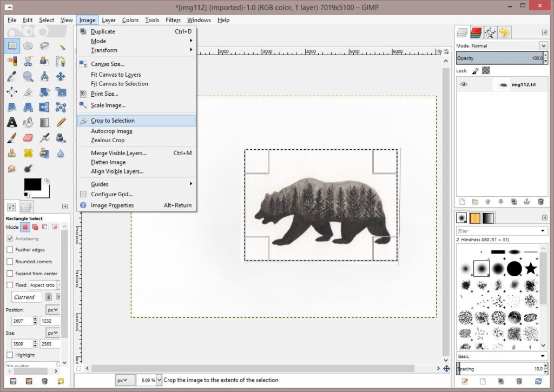The height and width of the screenshot is (392, 554).
Task: Open the Position unit px dropdown
Action: tap(52, 310)
